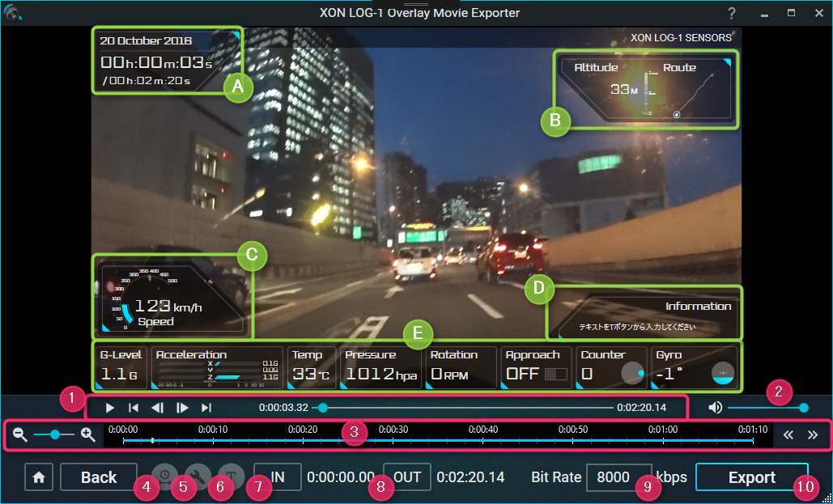Click the OUT time value beside the OUT button
The image size is (833, 504).
tap(470, 477)
